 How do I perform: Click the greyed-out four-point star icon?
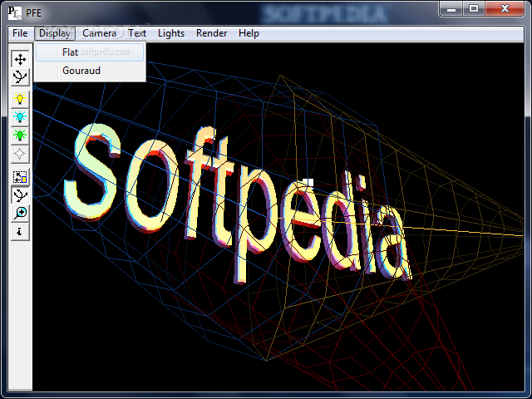pos(20,154)
